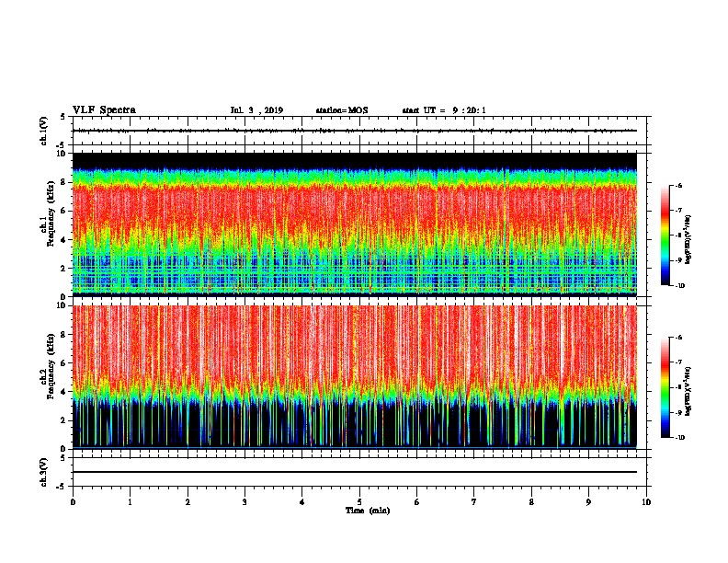The height and width of the screenshot is (563, 728).
Task: Click inside the ch.2 spectrogram panel
Action: 355,377
